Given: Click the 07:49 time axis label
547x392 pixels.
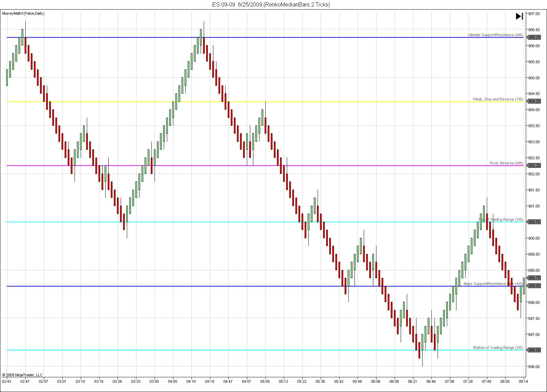Looking at the screenshot, I should [x=486, y=381].
